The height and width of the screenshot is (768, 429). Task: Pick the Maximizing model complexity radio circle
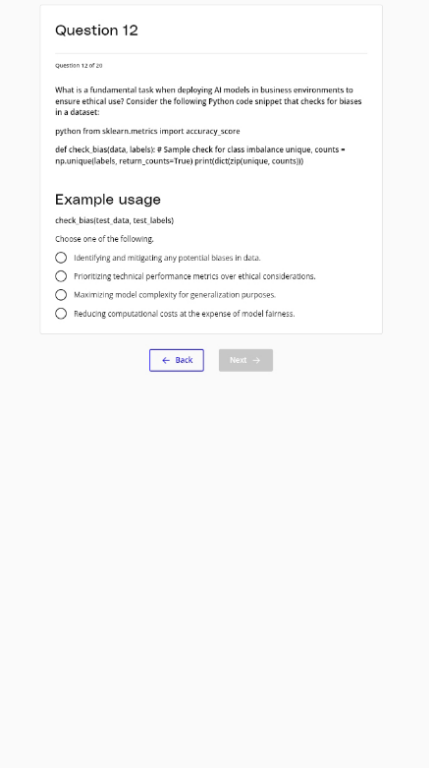tap(61, 295)
